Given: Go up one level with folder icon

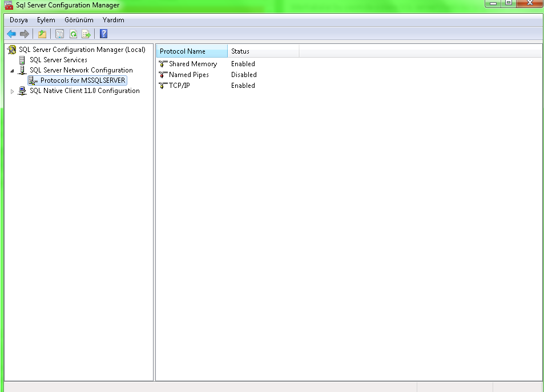Looking at the screenshot, I should pos(42,34).
